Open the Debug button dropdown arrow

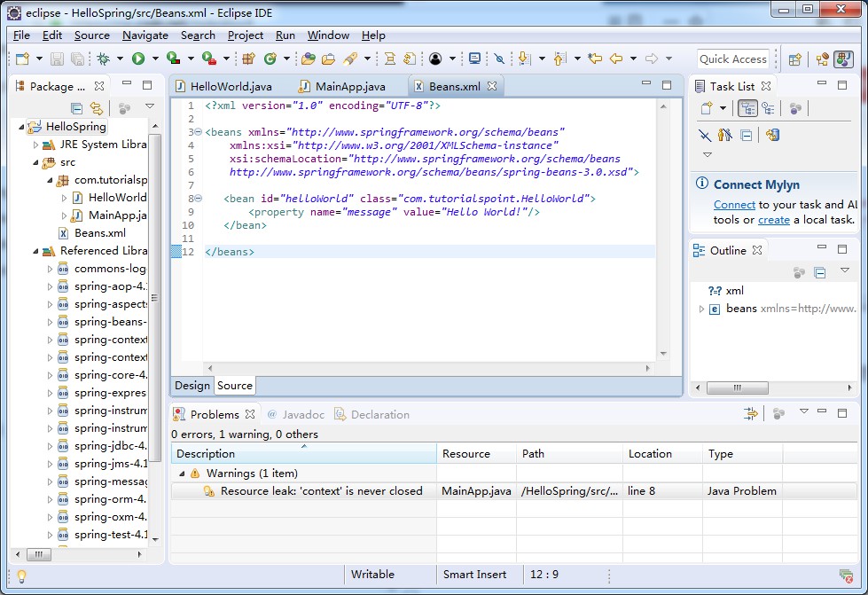[120, 59]
